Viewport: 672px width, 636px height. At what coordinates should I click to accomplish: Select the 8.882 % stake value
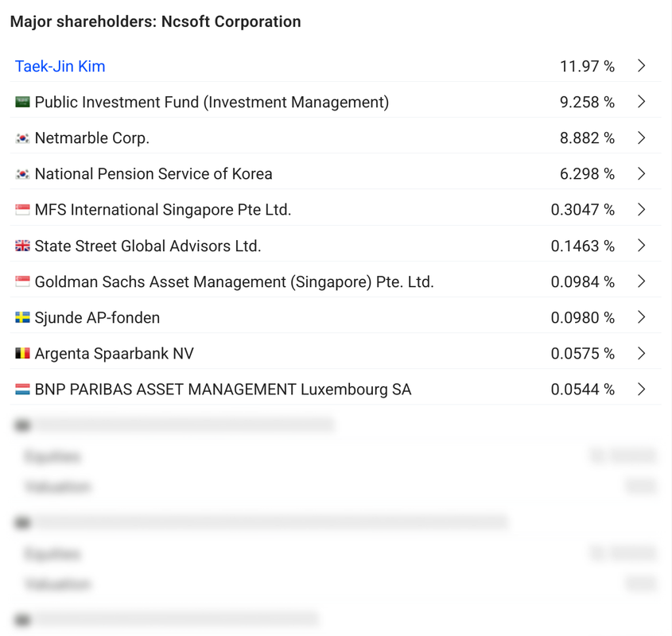[x=587, y=138]
